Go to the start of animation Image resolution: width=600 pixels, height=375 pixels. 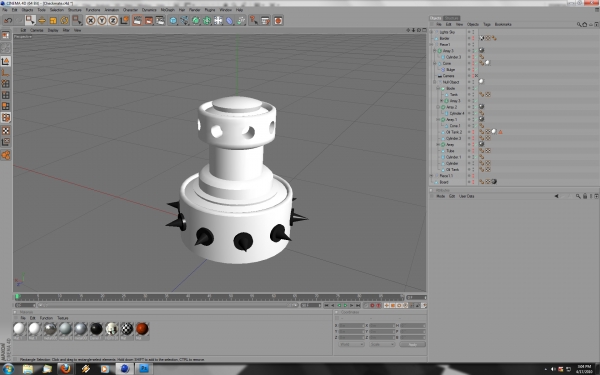pos(326,305)
